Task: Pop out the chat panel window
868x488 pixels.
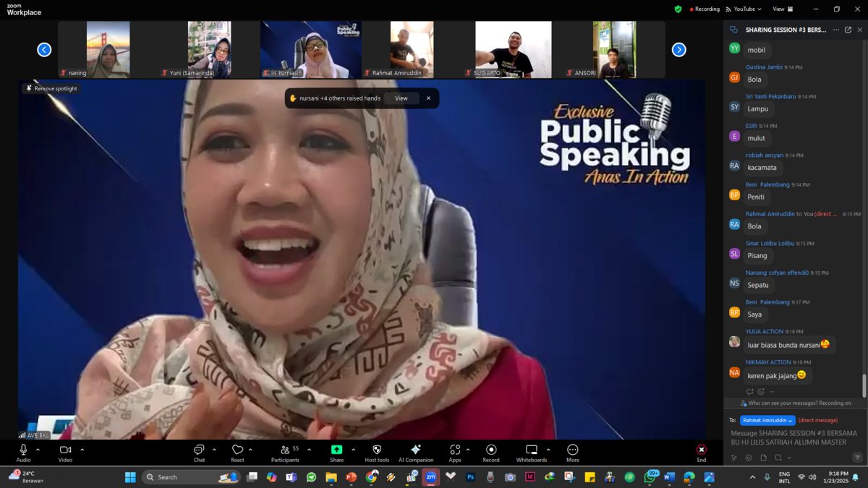Action: [x=848, y=30]
